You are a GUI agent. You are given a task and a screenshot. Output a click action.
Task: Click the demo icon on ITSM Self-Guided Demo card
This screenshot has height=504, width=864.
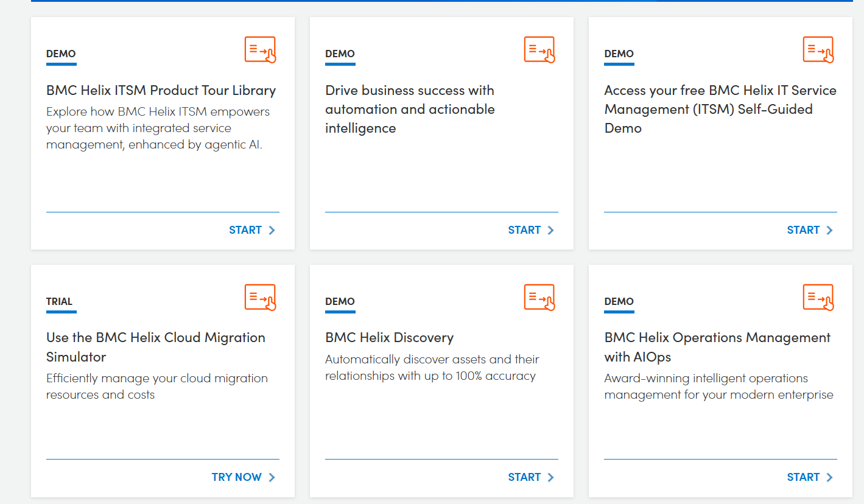818,50
